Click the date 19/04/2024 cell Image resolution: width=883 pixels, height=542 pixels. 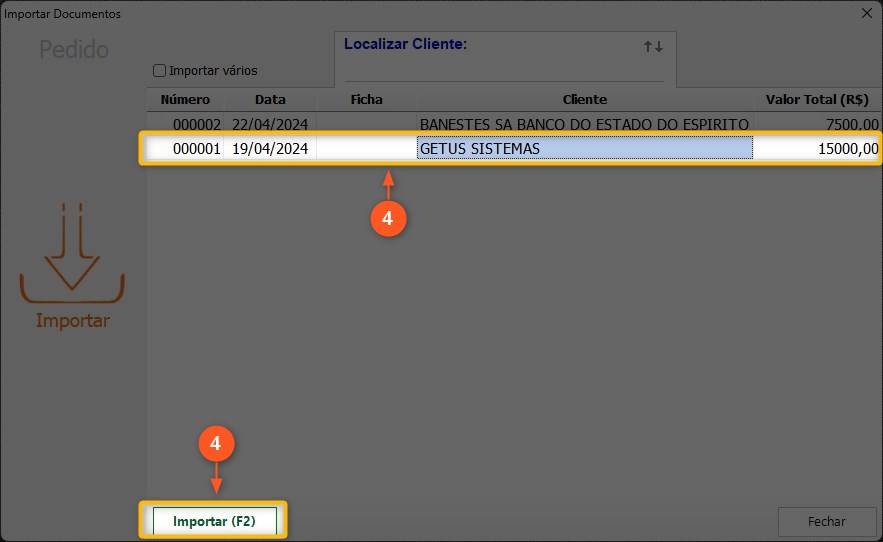tap(270, 149)
